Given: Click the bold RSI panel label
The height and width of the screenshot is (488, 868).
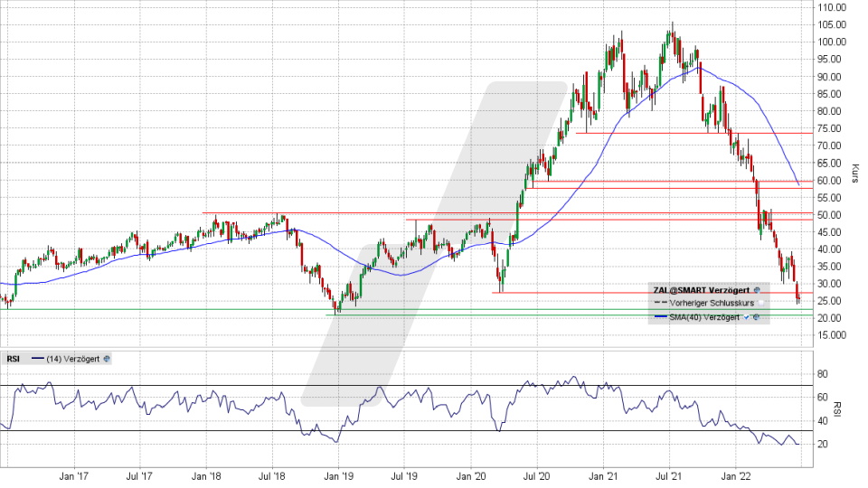Looking at the screenshot, I should click(13, 359).
